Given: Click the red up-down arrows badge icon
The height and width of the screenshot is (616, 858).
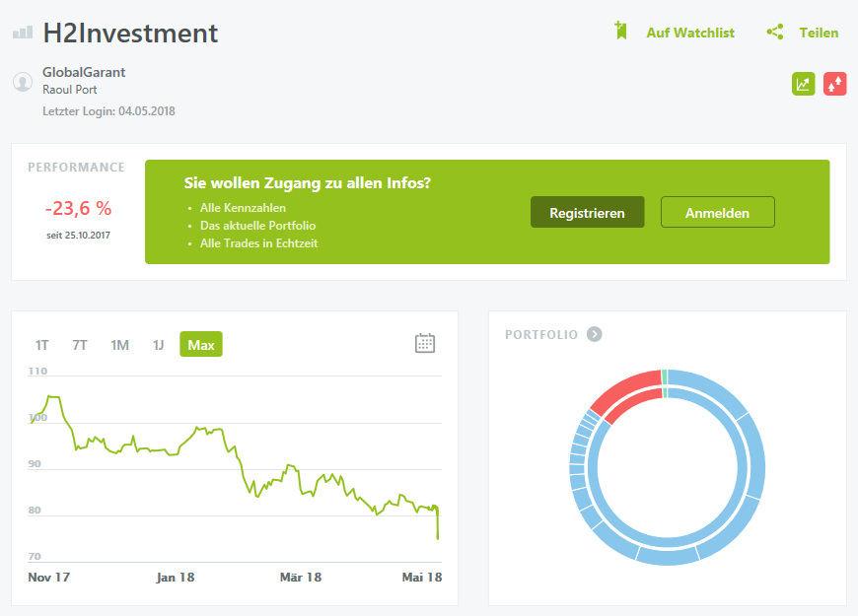Looking at the screenshot, I should tap(835, 84).
